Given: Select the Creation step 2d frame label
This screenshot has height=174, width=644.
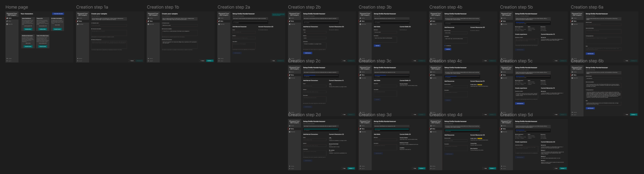Looking at the screenshot, I should click(304, 115).
